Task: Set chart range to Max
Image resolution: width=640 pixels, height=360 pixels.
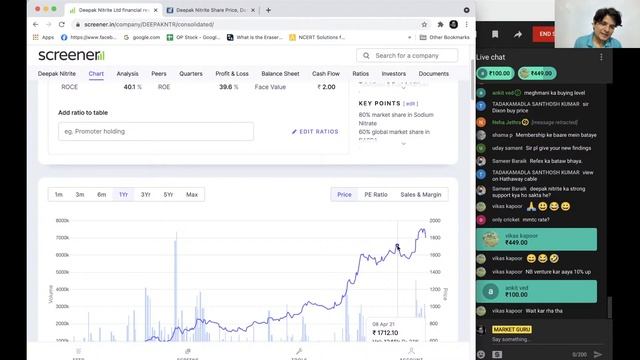Action: pos(192,195)
